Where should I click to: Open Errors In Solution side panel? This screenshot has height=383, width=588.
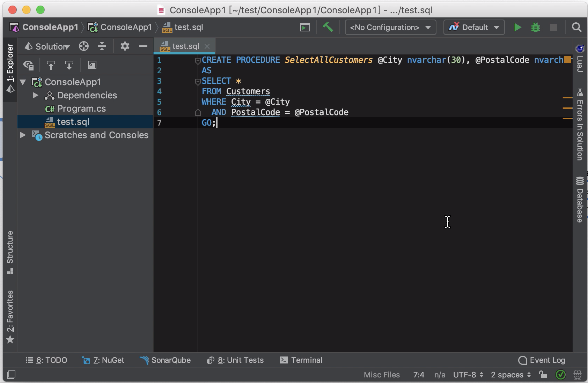click(x=580, y=125)
